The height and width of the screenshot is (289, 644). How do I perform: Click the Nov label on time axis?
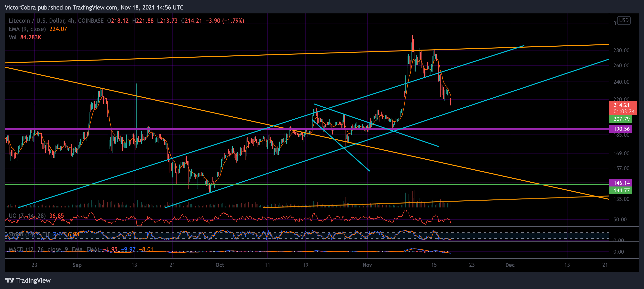click(x=367, y=265)
